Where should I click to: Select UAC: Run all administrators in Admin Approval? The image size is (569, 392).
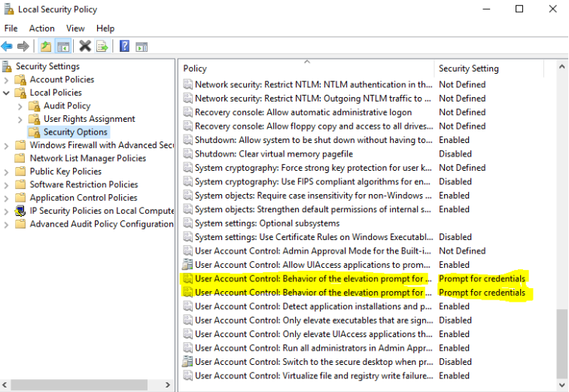pyautogui.click(x=314, y=348)
